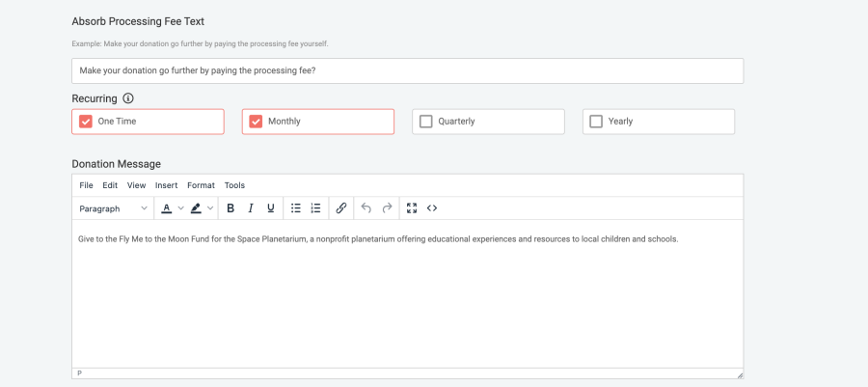
Task: Click the Bold formatting icon
Action: pos(231,208)
